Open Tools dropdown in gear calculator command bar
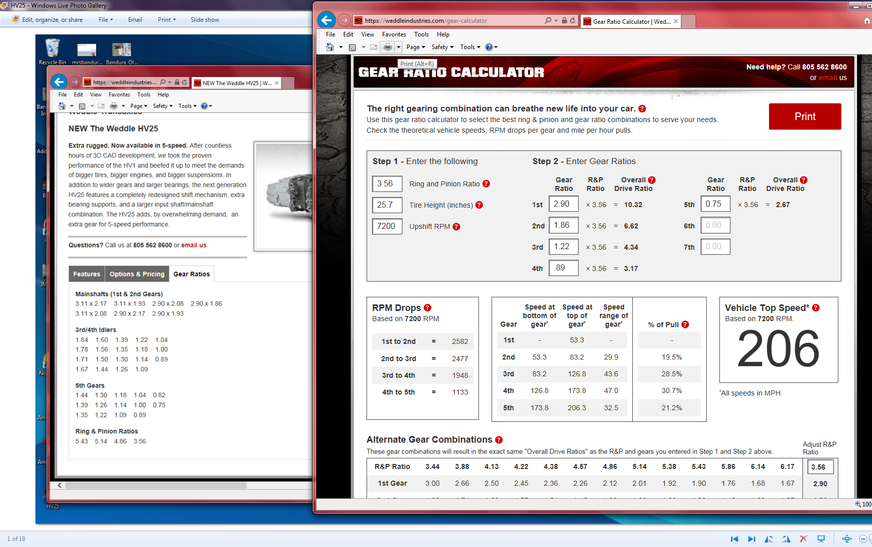 point(470,47)
